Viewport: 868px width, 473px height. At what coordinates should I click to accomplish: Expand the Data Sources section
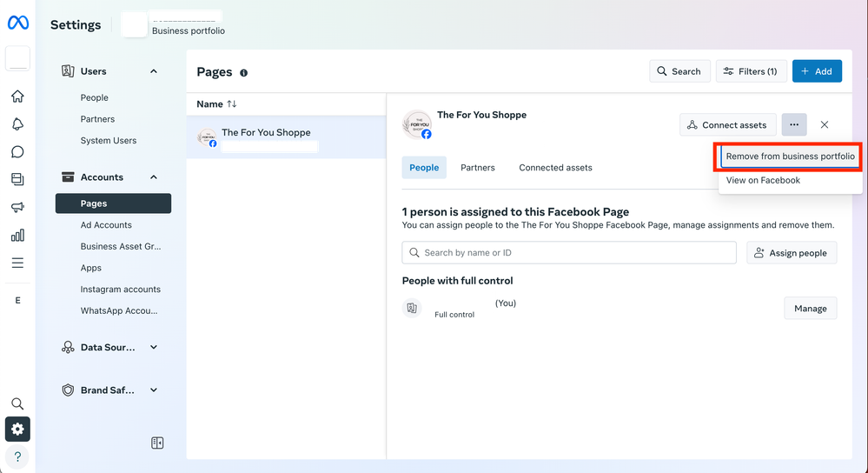[x=154, y=347]
